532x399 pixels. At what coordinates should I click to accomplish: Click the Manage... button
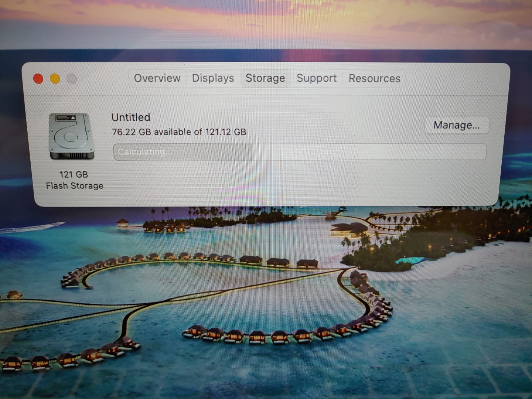pyautogui.click(x=457, y=125)
